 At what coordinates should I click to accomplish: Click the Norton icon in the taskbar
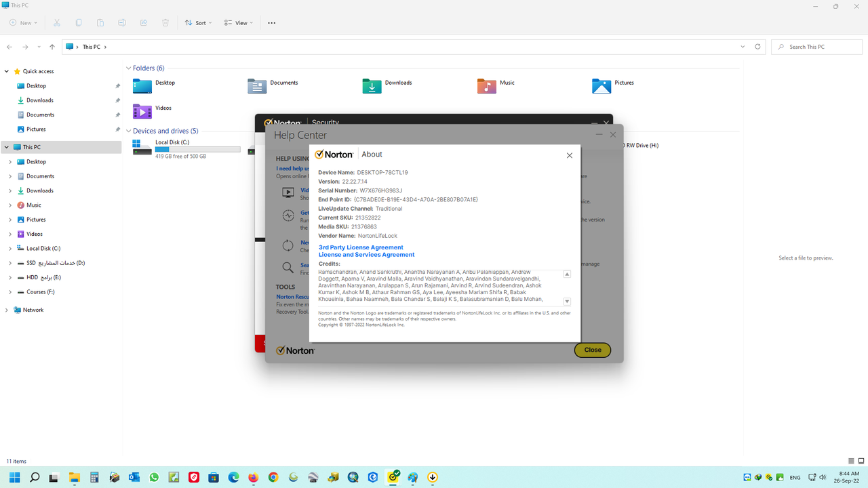click(x=393, y=477)
